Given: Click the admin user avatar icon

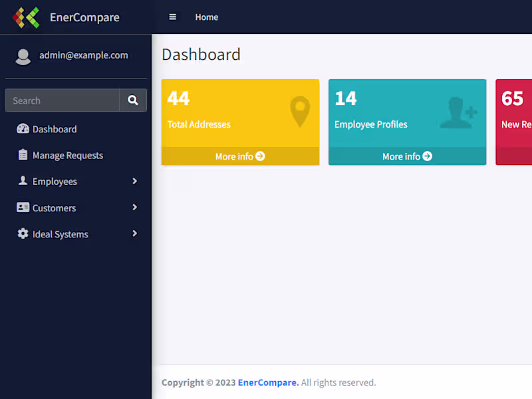Looking at the screenshot, I should point(23,57).
